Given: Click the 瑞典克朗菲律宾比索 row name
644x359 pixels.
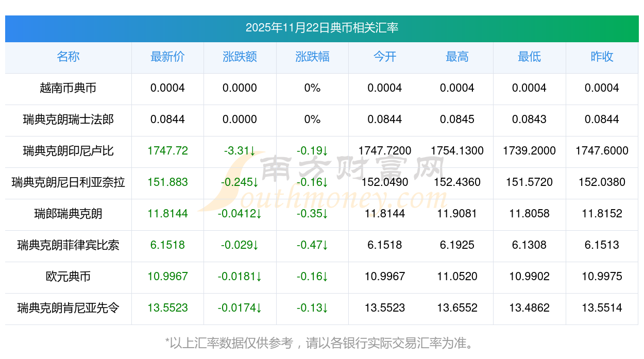Looking at the screenshot, I should 68,245.
